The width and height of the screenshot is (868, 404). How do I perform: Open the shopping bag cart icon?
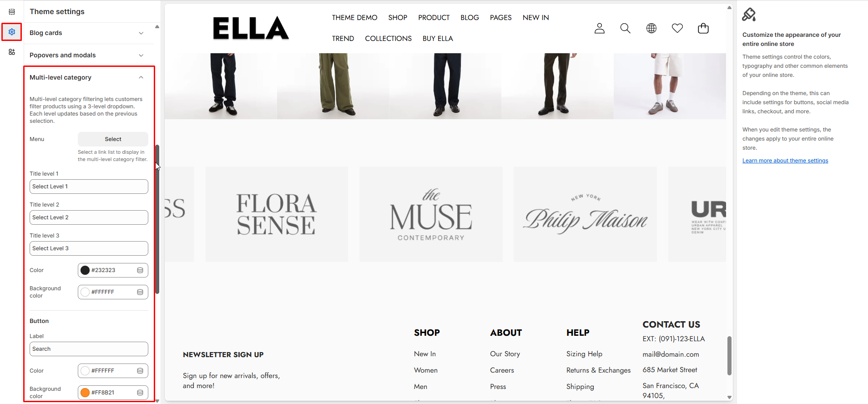click(x=703, y=28)
